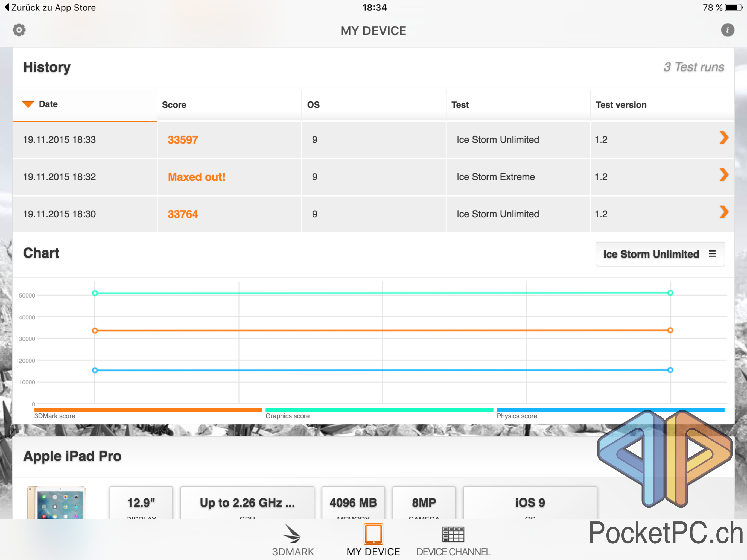
Task: Select the right Graphics score data point
Action: point(670,293)
